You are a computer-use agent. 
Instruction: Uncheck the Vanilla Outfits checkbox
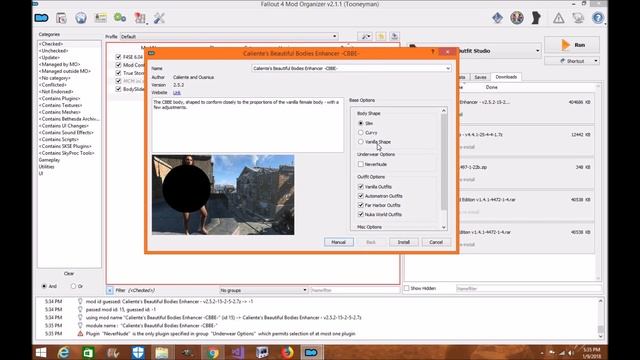click(360, 187)
